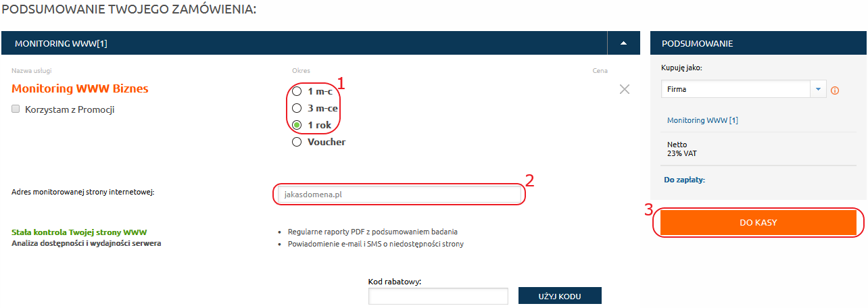This screenshot has width=868, height=308.
Task: Open the Monitoring WWW [1] summary link
Action: [702, 120]
